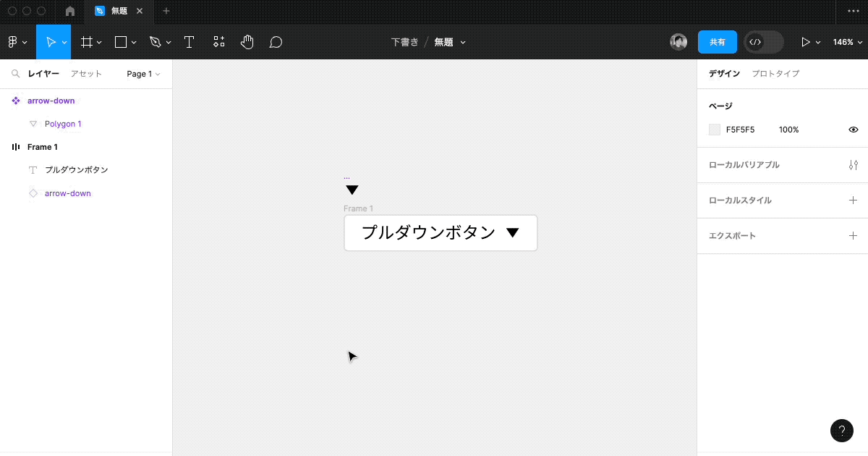Viewport: 868px width, 456px height.
Task: Select the Rectangle shape tool
Action: [x=120, y=41]
